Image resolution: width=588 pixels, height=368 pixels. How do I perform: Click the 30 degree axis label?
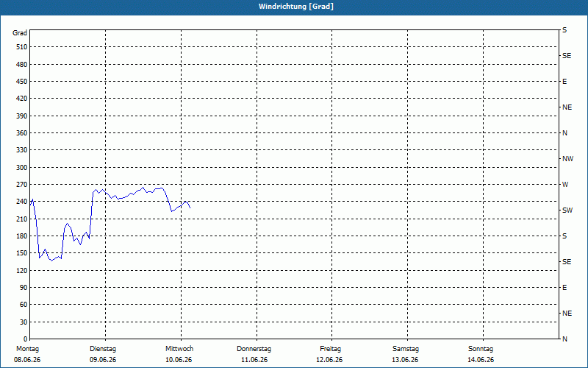tap(24, 322)
